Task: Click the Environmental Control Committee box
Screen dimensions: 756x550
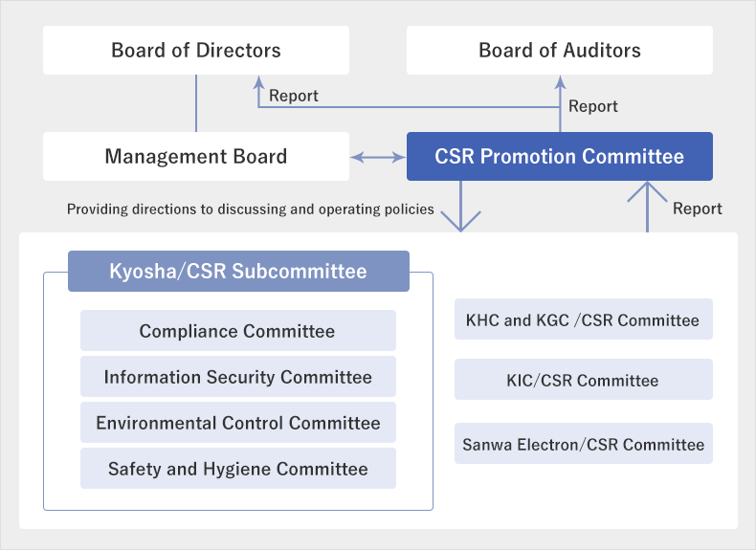Action: 238,422
